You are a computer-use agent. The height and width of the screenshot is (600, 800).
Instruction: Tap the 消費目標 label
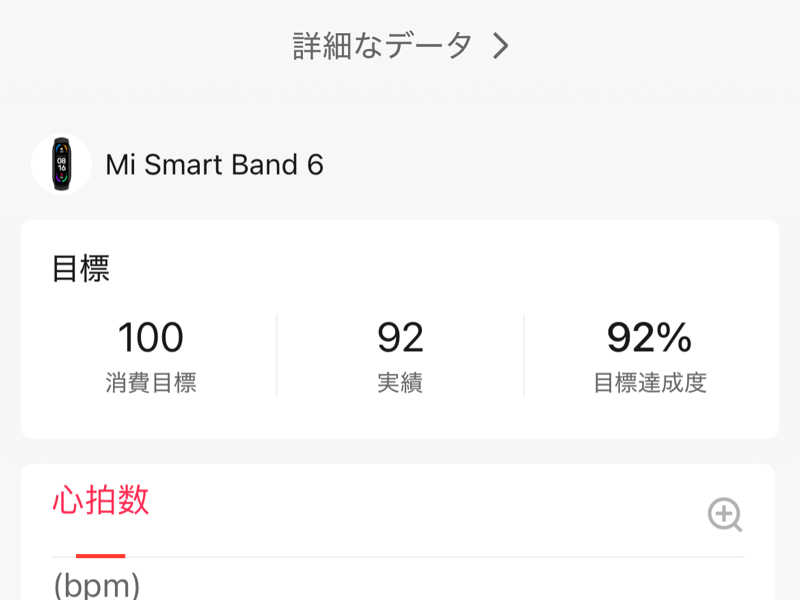point(151,383)
